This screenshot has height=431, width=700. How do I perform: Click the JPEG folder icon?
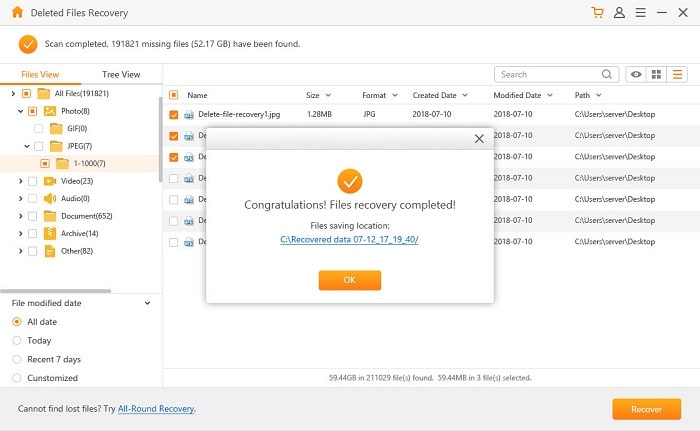[x=56, y=146]
